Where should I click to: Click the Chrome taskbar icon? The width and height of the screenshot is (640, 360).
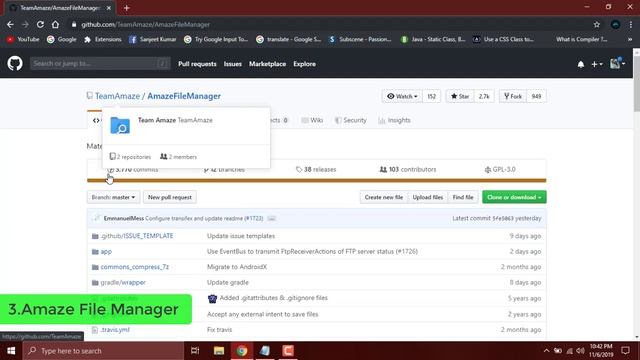point(242,351)
